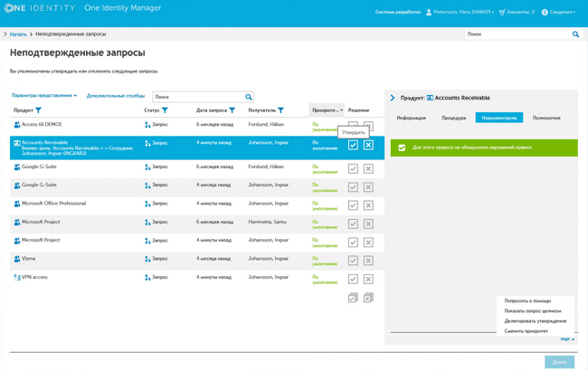Click the One Identity logo
The height and width of the screenshot is (371, 588).
click(40, 8)
